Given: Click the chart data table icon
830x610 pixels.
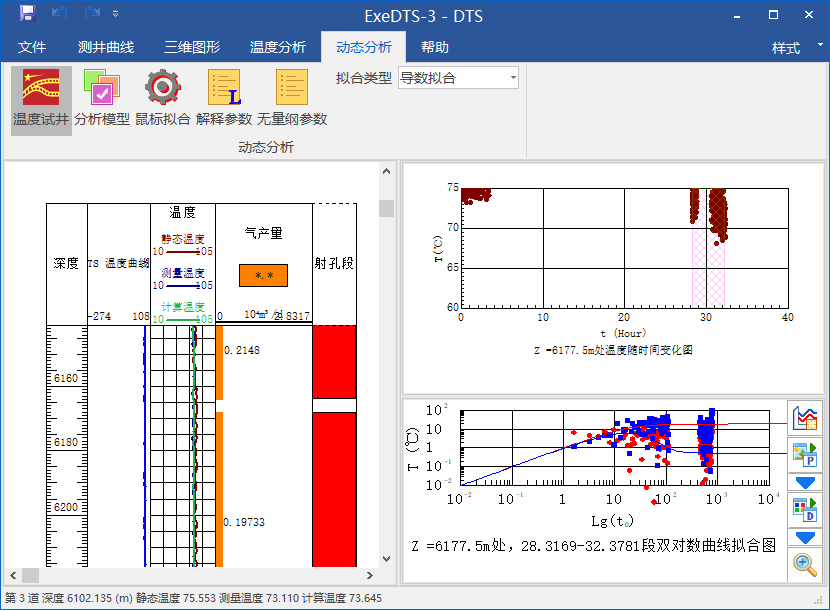Looking at the screenshot, I should click(805, 418).
